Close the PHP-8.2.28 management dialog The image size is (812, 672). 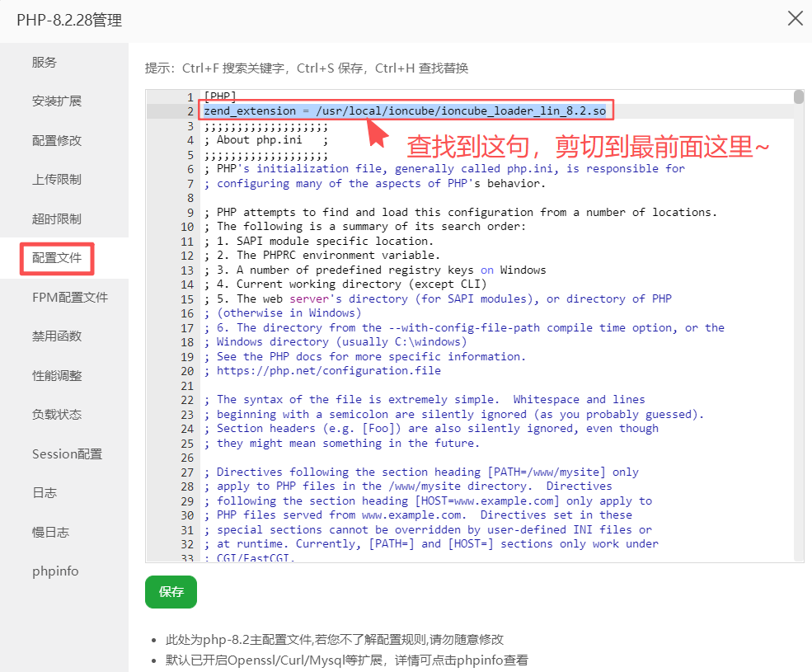[x=795, y=19]
